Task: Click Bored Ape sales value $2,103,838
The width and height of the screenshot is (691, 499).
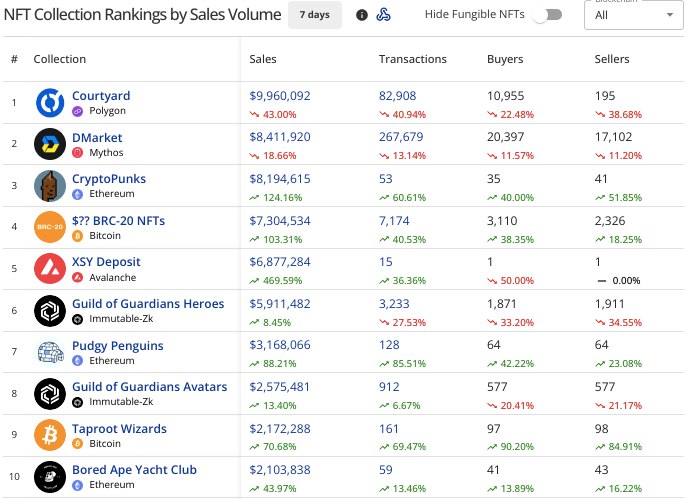Action: (x=280, y=470)
